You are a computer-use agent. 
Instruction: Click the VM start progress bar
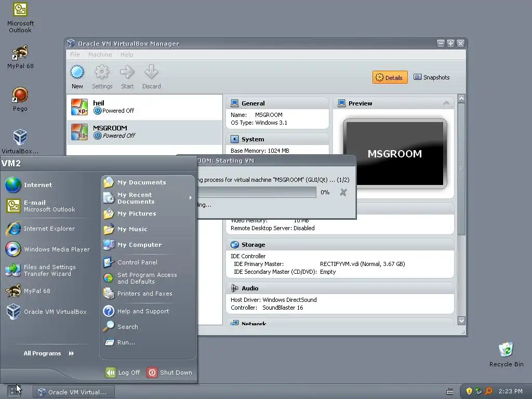point(257,192)
